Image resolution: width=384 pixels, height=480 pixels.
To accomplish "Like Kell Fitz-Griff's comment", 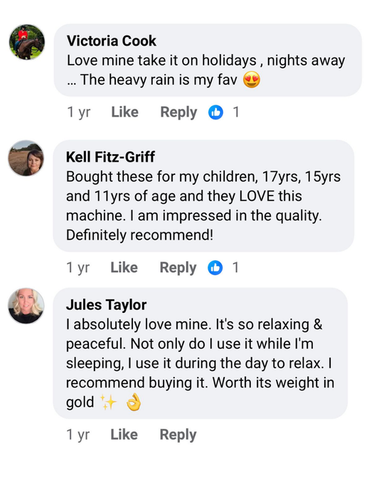I will coord(124,267).
